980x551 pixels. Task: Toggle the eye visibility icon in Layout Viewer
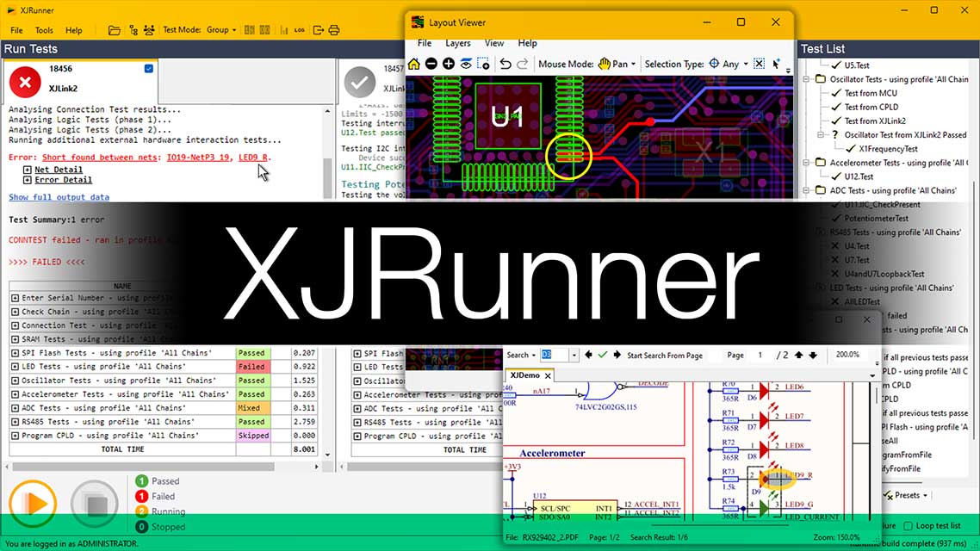pyautogui.click(x=466, y=64)
